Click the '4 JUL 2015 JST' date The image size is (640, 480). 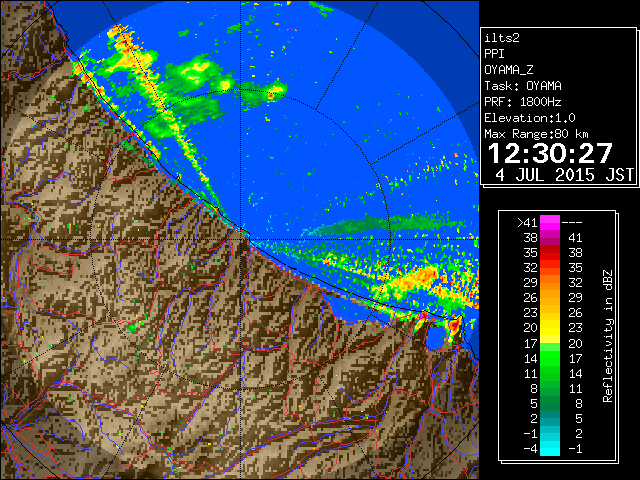(x=565, y=175)
